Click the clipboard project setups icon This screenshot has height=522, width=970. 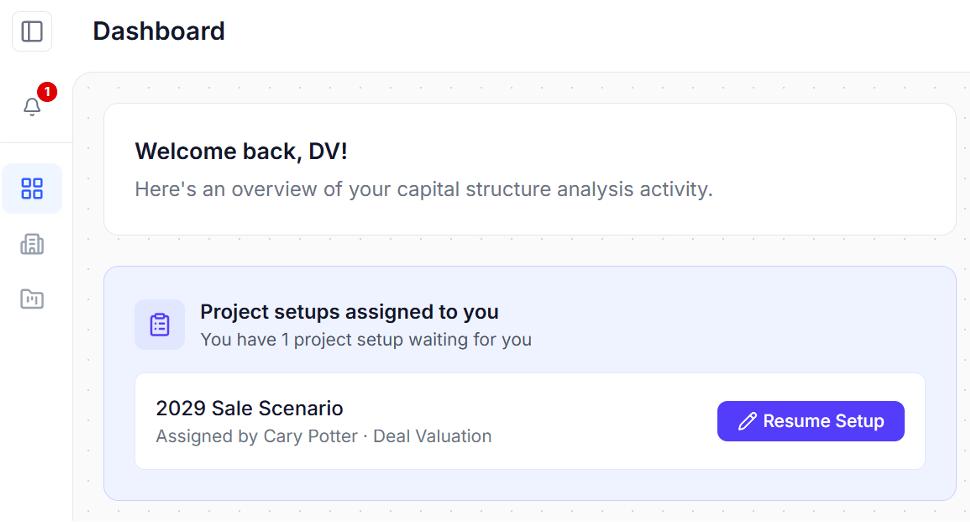coord(160,325)
